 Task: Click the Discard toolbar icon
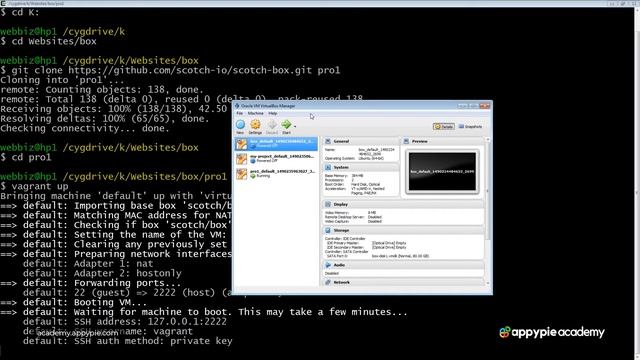[272, 124]
